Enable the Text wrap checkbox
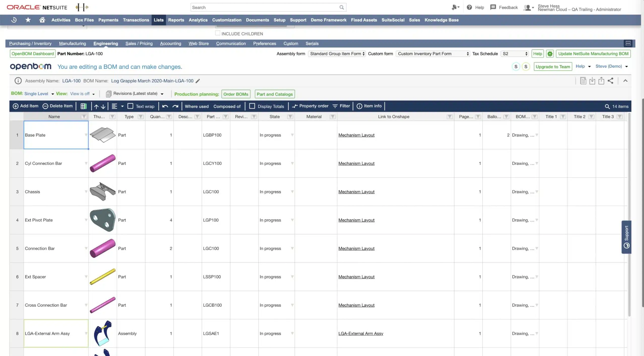Viewport: 644px width, 356px height. [x=130, y=106]
